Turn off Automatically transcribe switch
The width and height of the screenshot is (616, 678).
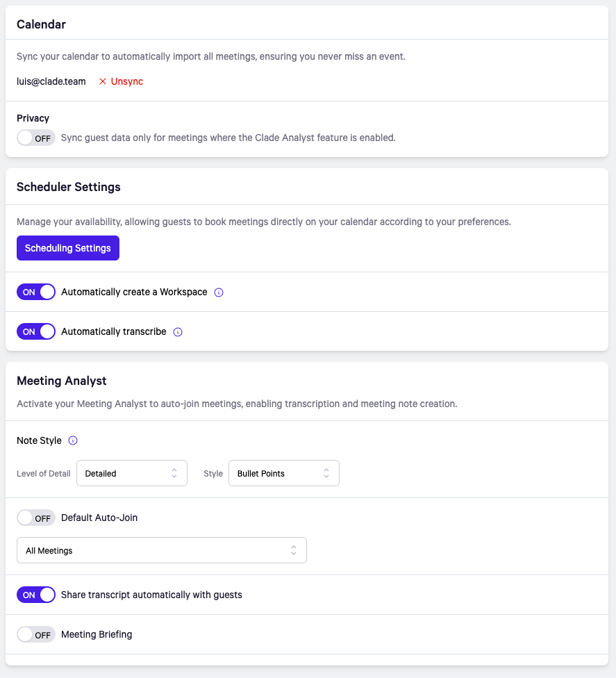pyautogui.click(x=36, y=331)
